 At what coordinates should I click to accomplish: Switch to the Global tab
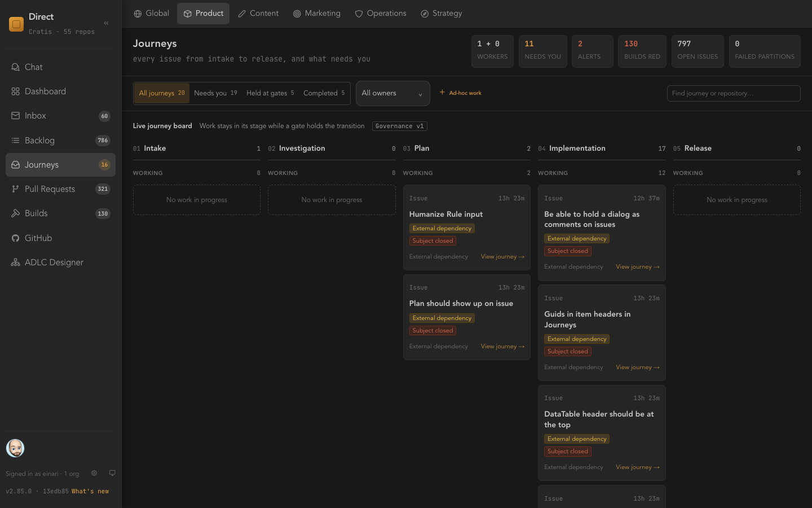pos(151,14)
